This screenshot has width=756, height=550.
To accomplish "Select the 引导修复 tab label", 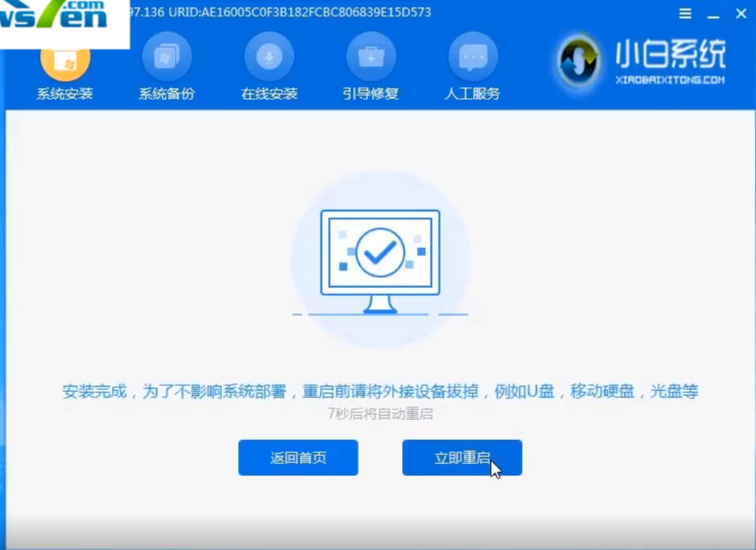I will (x=371, y=94).
